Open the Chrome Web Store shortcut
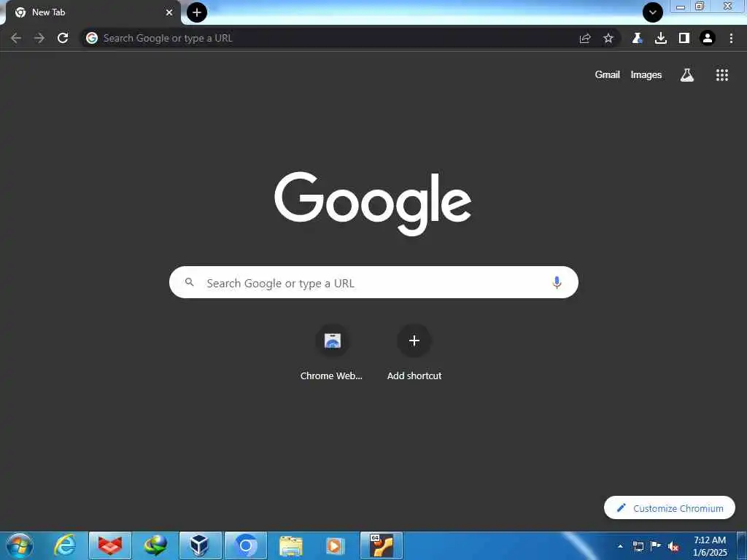The width and height of the screenshot is (747, 560). pyautogui.click(x=332, y=352)
